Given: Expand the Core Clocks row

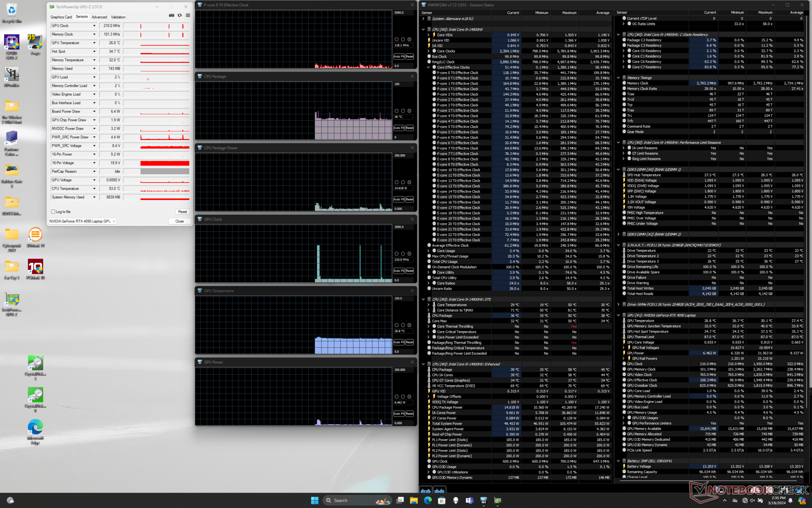Looking at the screenshot, I should click(x=428, y=51).
